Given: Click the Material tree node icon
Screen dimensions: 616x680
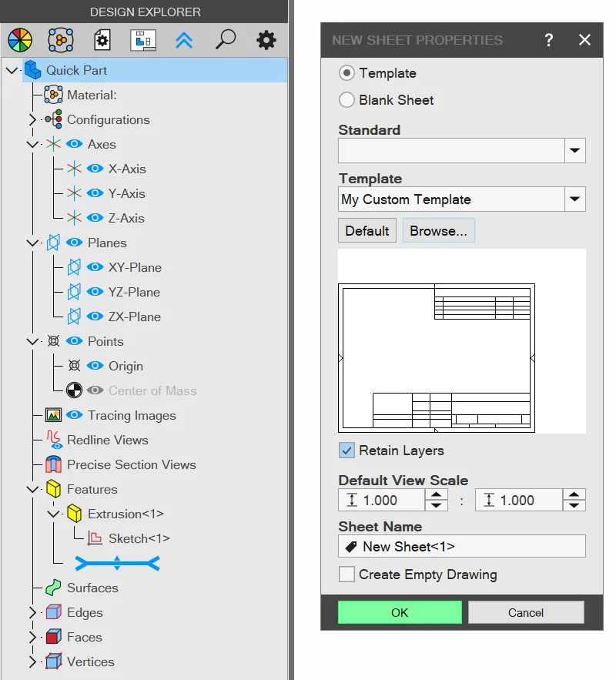Looking at the screenshot, I should [53, 95].
